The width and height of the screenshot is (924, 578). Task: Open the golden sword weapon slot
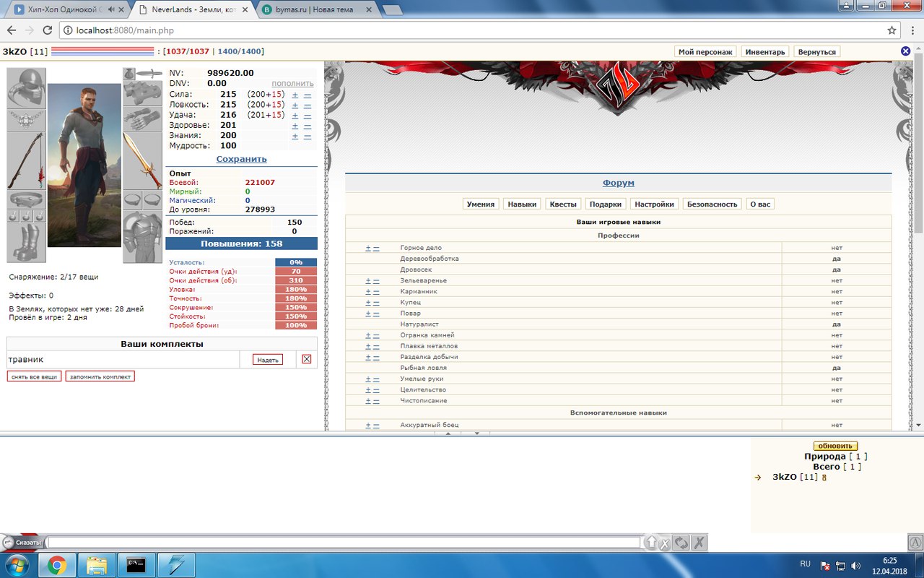(x=142, y=160)
